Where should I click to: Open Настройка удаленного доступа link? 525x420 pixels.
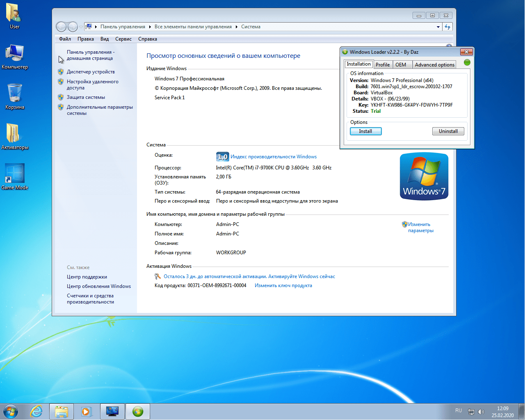pyautogui.click(x=93, y=84)
